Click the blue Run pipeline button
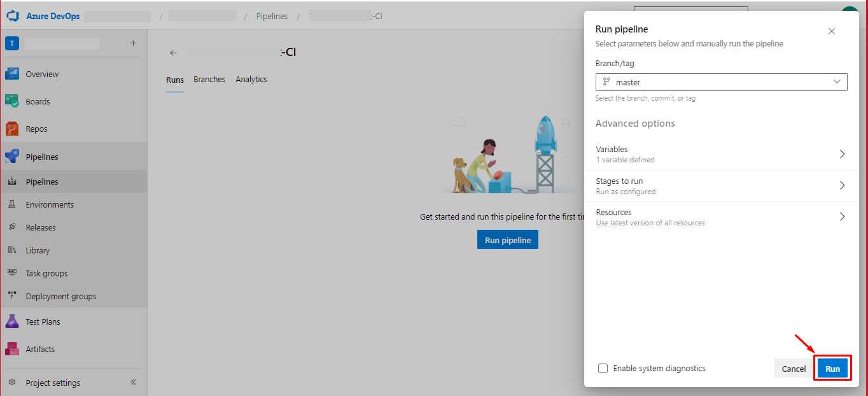The image size is (868, 396). (x=508, y=240)
